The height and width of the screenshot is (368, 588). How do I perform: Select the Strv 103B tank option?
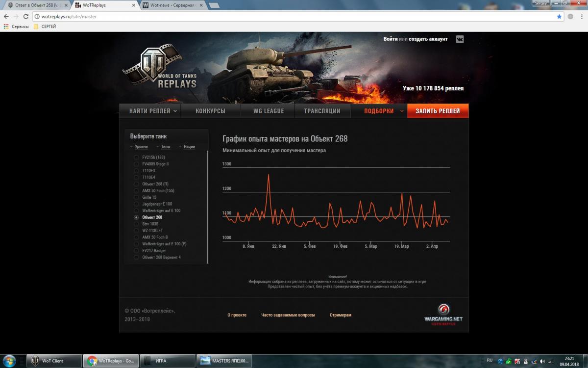[136, 224]
